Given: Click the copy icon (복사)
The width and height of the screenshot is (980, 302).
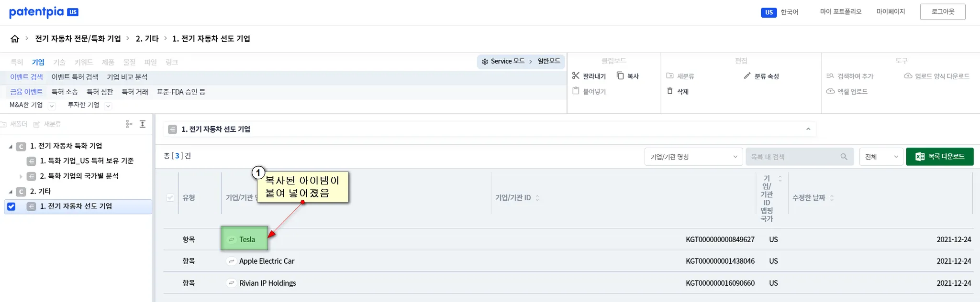Looking at the screenshot, I should click(620, 75).
